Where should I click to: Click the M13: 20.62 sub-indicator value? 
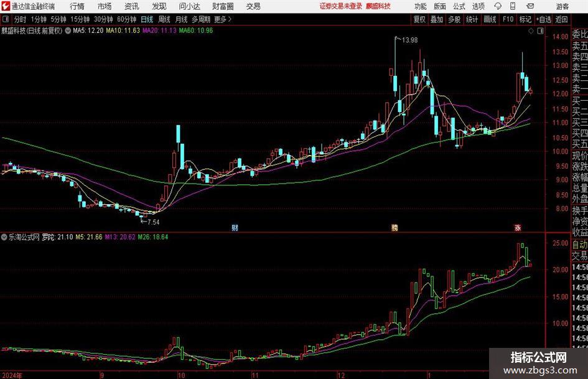[x=120, y=236]
